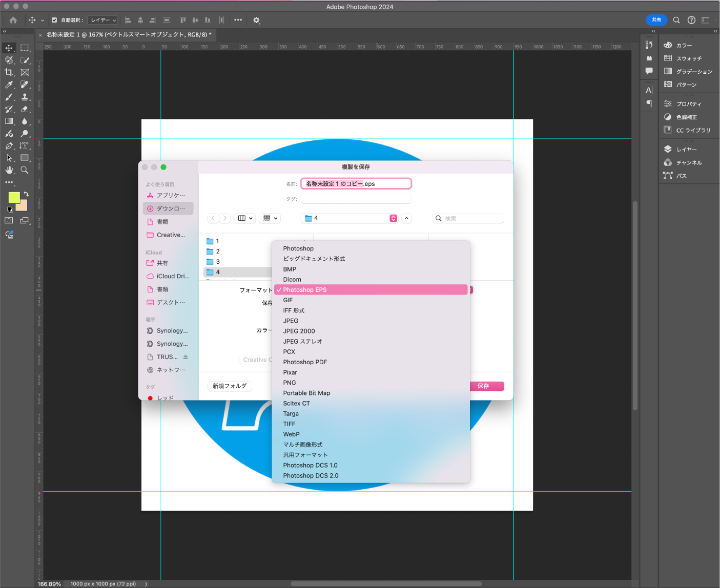720x588 pixels.
Task: Open the Swatches panel
Action: point(688,58)
